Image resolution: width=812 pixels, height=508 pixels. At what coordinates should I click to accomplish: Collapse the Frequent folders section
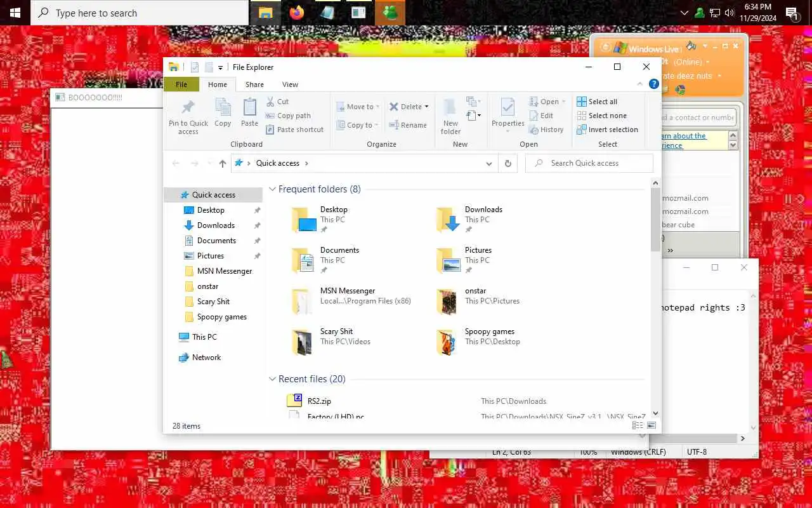[x=273, y=189]
